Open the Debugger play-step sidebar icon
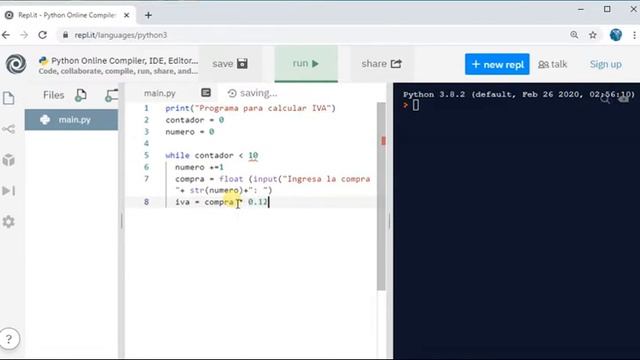 (9, 191)
